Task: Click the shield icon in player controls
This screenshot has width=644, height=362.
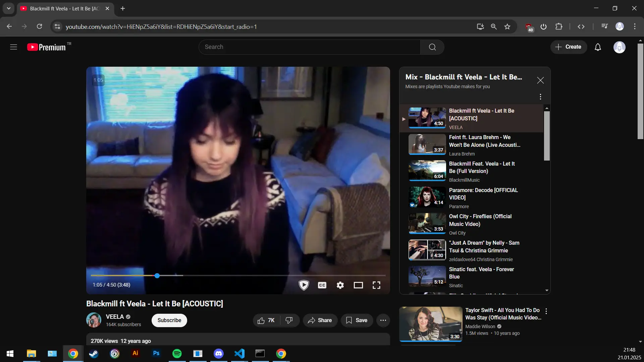Action: click(x=304, y=285)
